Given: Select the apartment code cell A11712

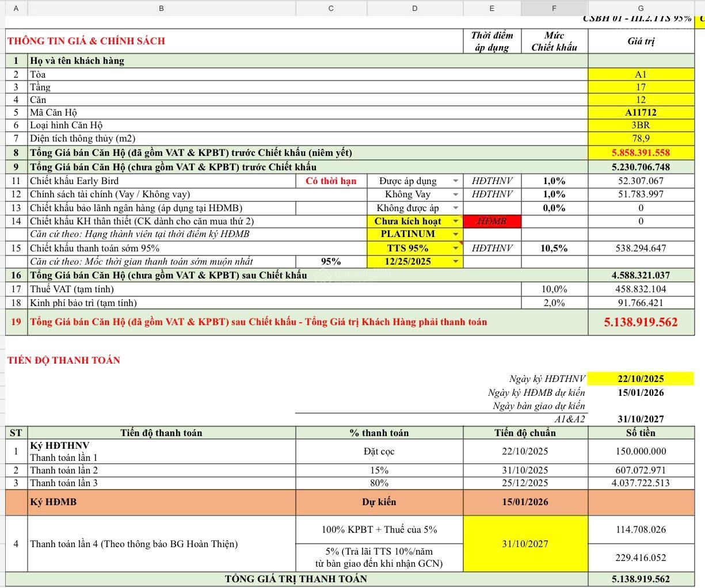Looking at the screenshot, I should click(641, 113).
